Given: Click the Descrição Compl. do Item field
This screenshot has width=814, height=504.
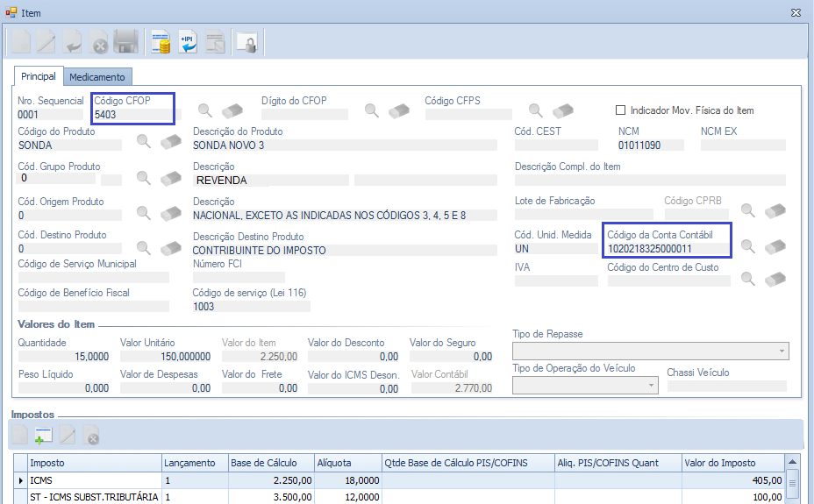Looking at the screenshot, I should pos(650,181).
